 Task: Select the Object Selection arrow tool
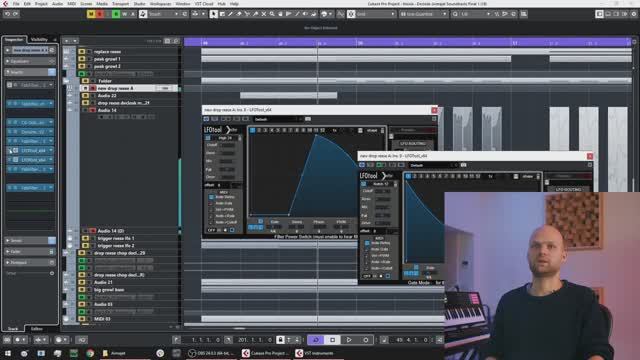tap(213, 14)
